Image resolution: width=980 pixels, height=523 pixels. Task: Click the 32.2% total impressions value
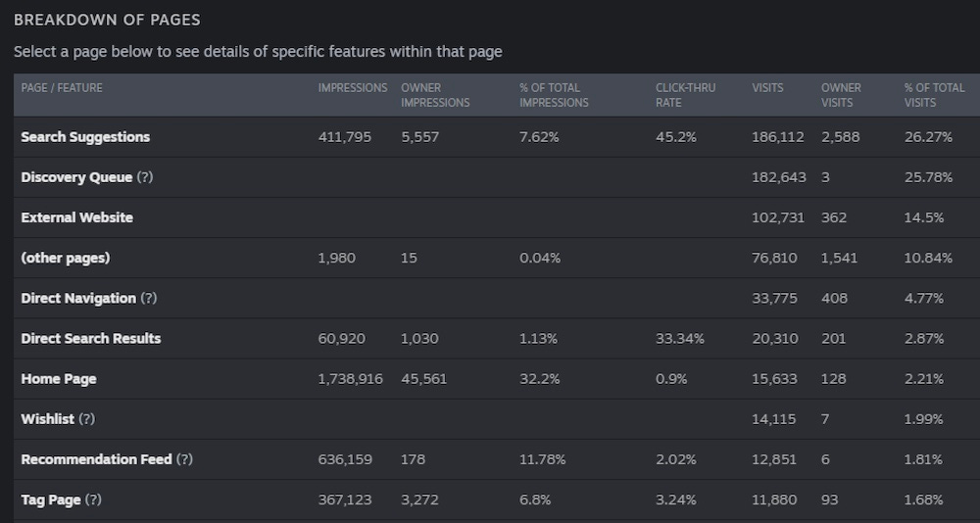(x=539, y=379)
